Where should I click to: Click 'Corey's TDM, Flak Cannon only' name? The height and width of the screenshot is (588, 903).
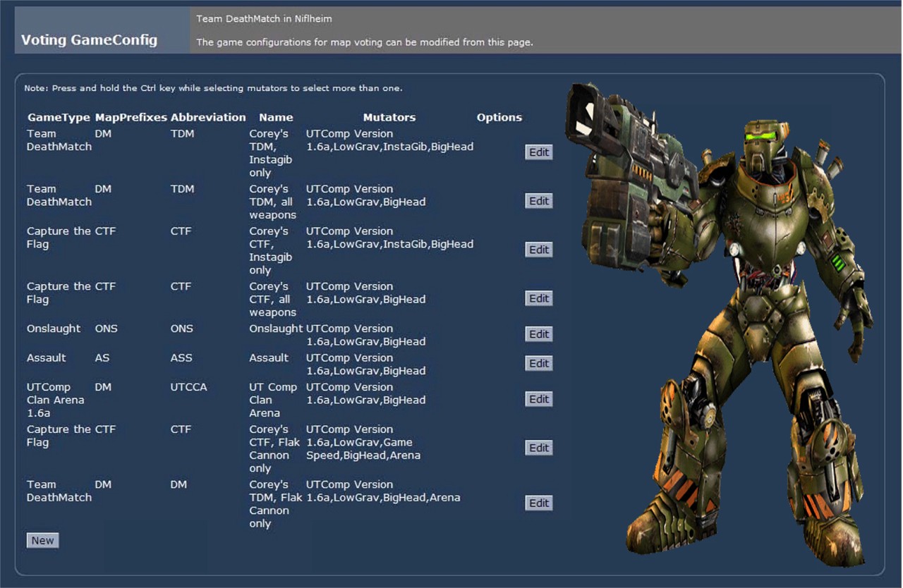(275, 504)
